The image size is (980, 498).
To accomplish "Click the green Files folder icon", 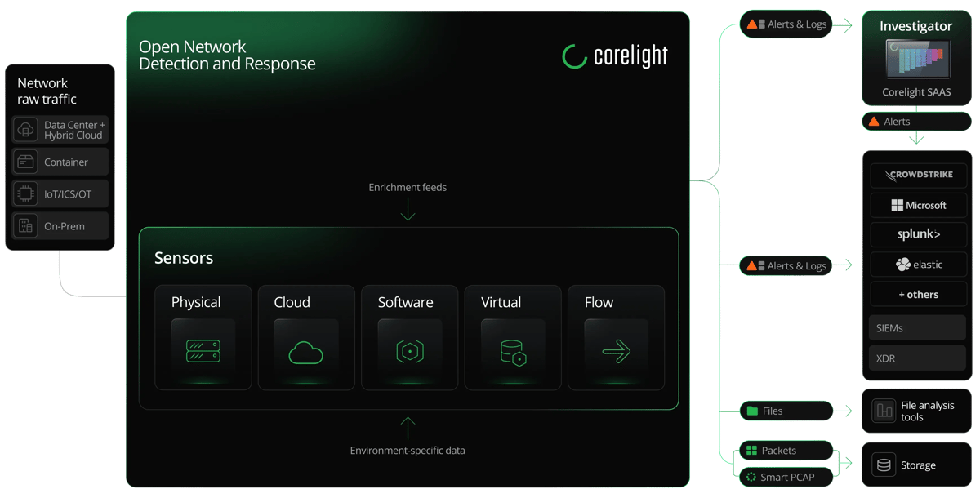I will click(752, 411).
